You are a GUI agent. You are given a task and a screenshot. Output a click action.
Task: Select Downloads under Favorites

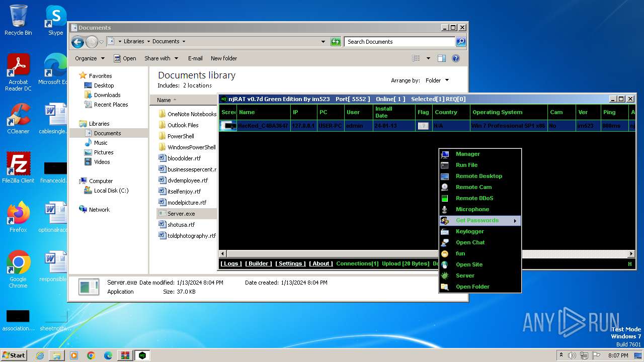[x=107, y=95]
